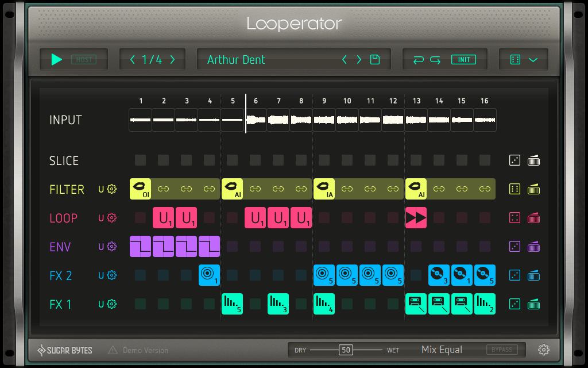Open FILTER row settings gear
The width and height of the screenshot is (588, 368).
tap(112, 189)
